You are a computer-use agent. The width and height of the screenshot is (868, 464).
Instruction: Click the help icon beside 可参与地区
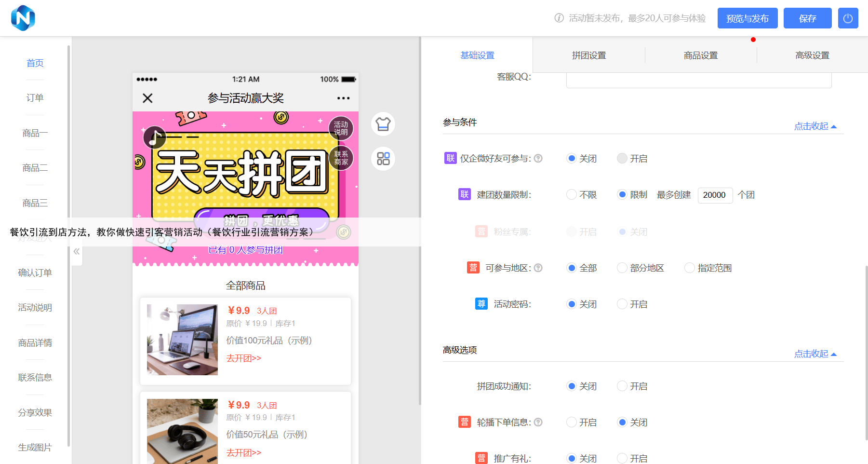click(x=538, y=268)
